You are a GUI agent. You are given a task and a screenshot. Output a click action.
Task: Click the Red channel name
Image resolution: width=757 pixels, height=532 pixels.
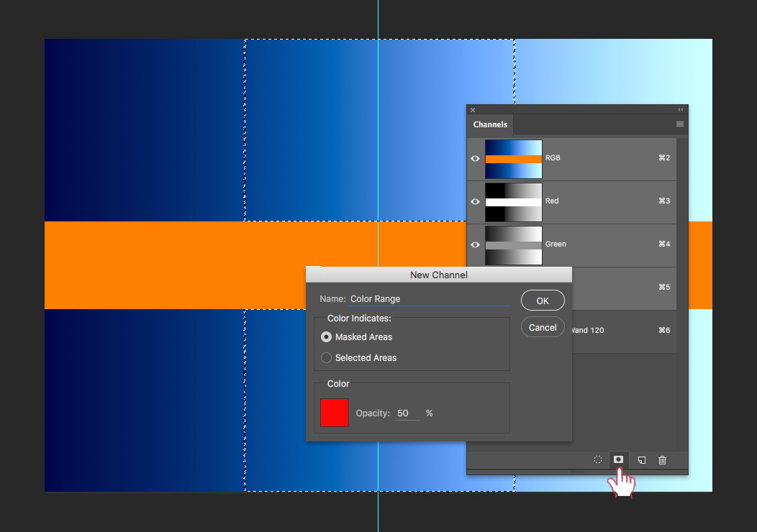coord(552,201)
